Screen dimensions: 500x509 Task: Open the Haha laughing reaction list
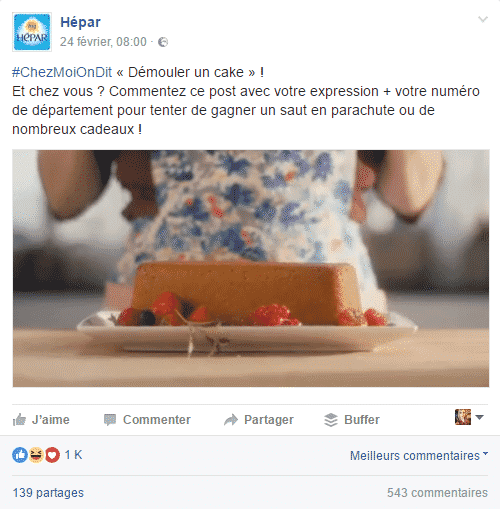pos(36,455)
